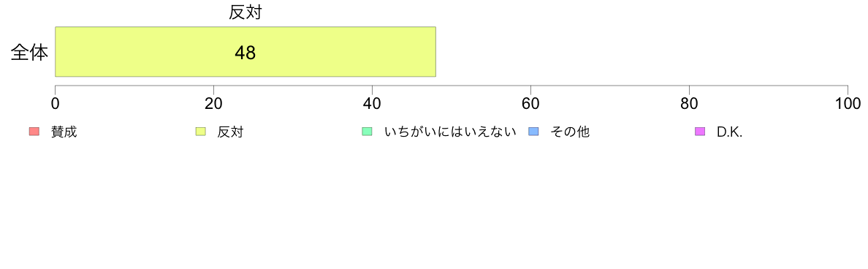Click the 100 axis tick label
Screen dimensions: 868x269
(846, 104)
